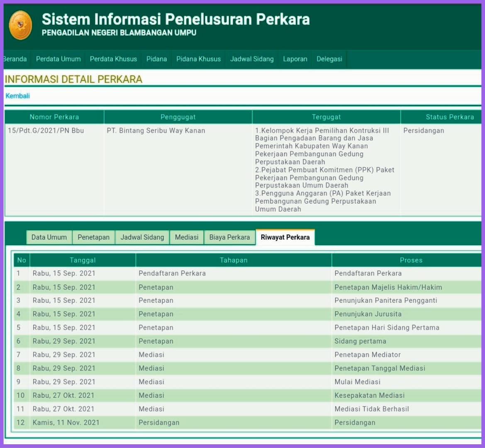The width and height of the screenshot is (485, 448).
Task: Open the Delegasi menu
Action: click(x=329, y=59)
